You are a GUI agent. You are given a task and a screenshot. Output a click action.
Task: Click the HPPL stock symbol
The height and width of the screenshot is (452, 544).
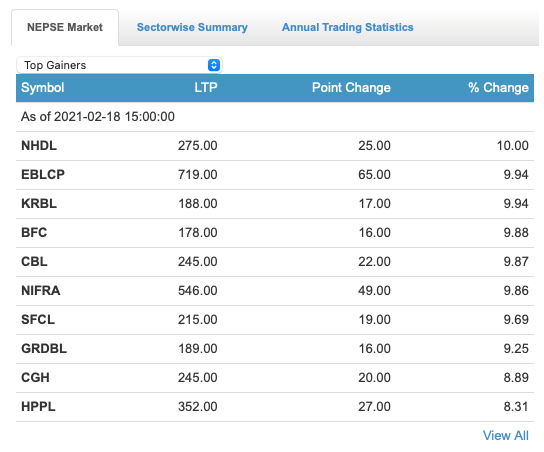[x=38, y=407]
